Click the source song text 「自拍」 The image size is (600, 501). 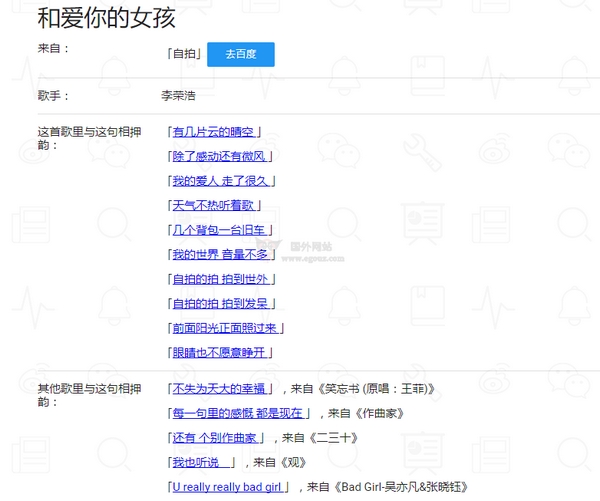[184, 54]
